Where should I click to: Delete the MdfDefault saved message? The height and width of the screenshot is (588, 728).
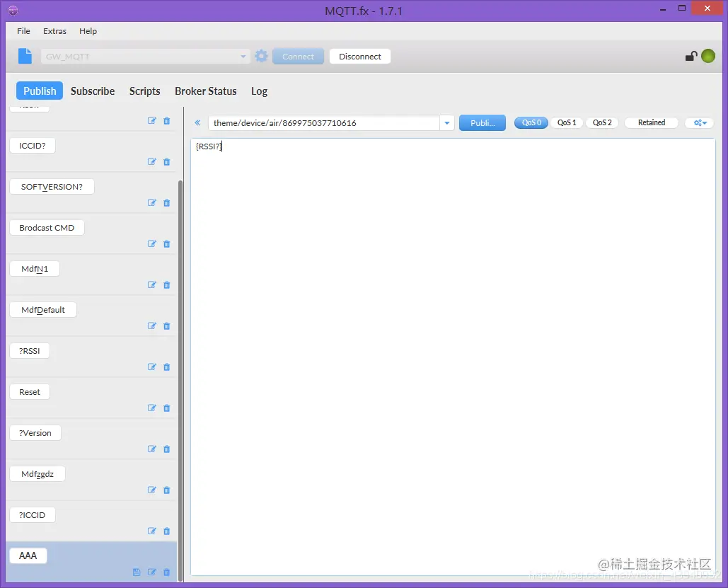click(167, 325)
